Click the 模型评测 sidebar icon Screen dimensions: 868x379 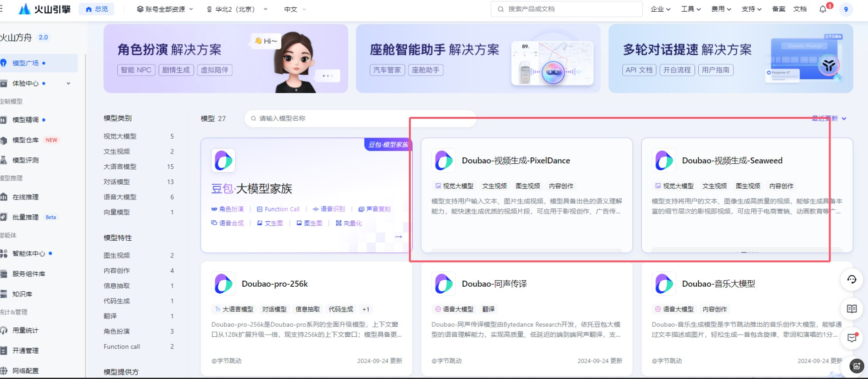(x=4, y=160)
